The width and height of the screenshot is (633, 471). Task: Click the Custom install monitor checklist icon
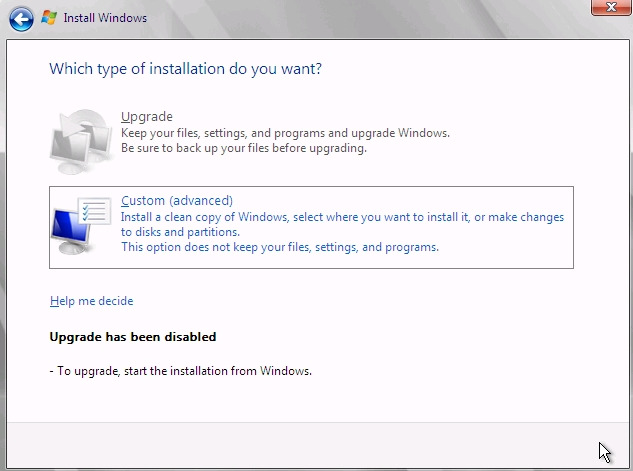[x=82, y=226]
